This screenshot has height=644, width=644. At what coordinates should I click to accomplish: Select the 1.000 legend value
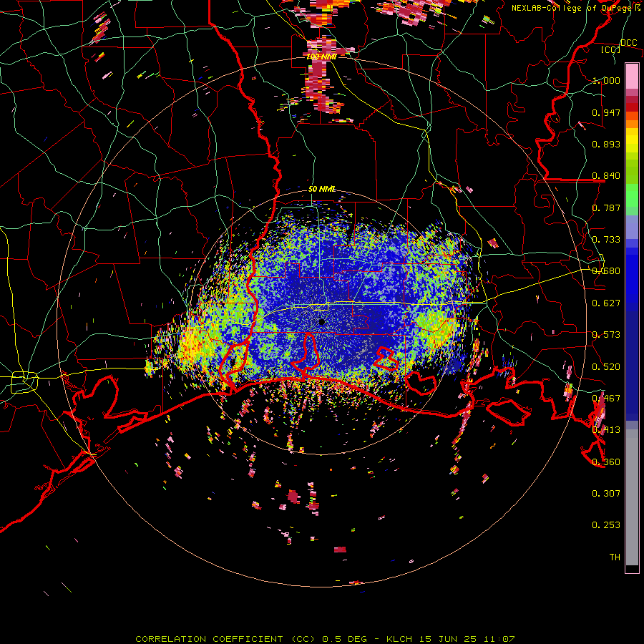pos(606,80)
